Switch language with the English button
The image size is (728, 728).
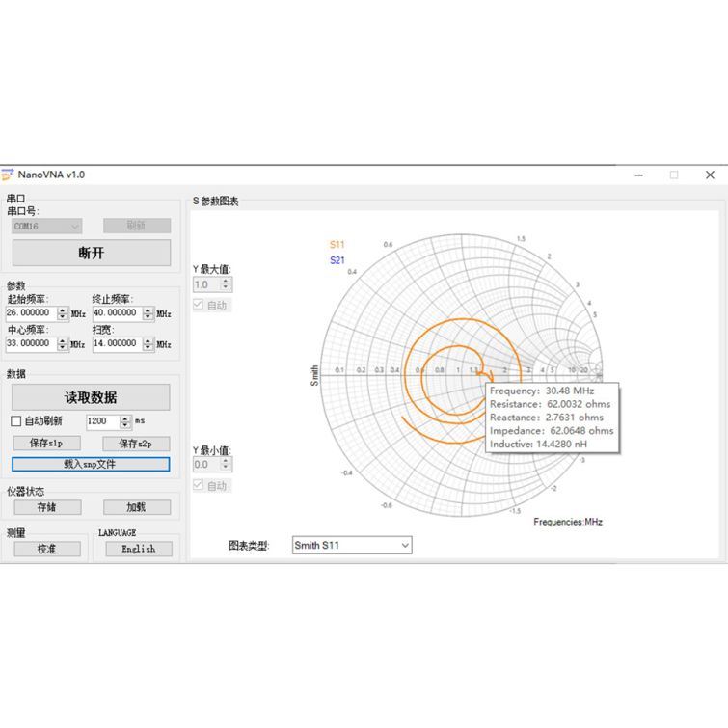[139, 549]
